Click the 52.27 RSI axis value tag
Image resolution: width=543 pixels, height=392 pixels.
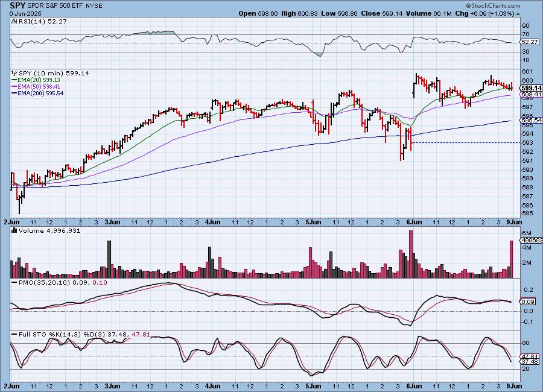point(530,42)
